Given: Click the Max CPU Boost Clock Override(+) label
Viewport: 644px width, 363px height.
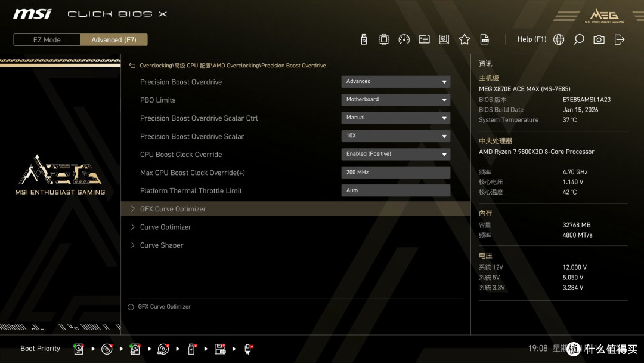Looking at the screenshot, I should coord(192,173).
